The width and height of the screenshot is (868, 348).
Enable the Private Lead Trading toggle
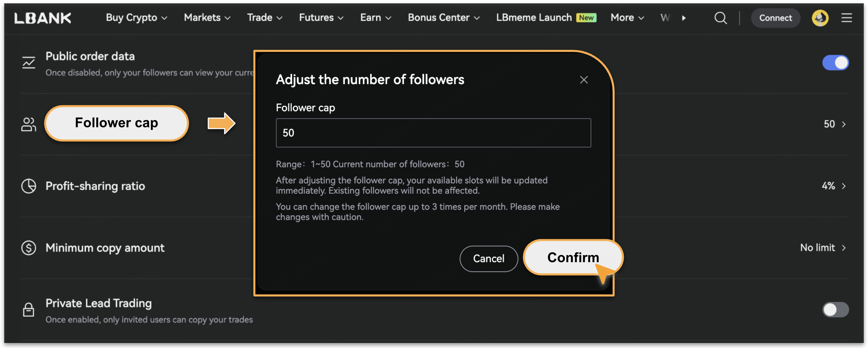(835, 310)
